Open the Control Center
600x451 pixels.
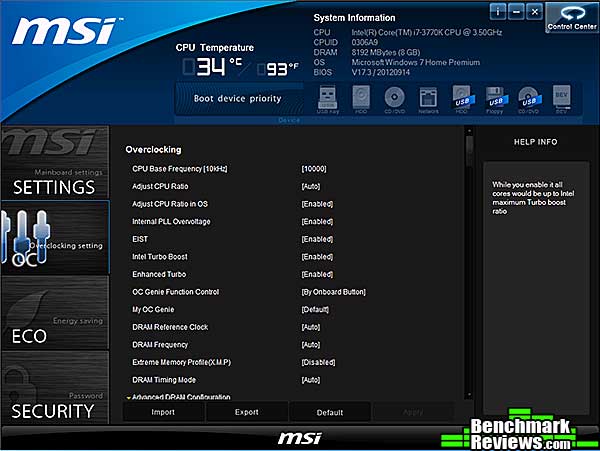click(x=572, y=18)
